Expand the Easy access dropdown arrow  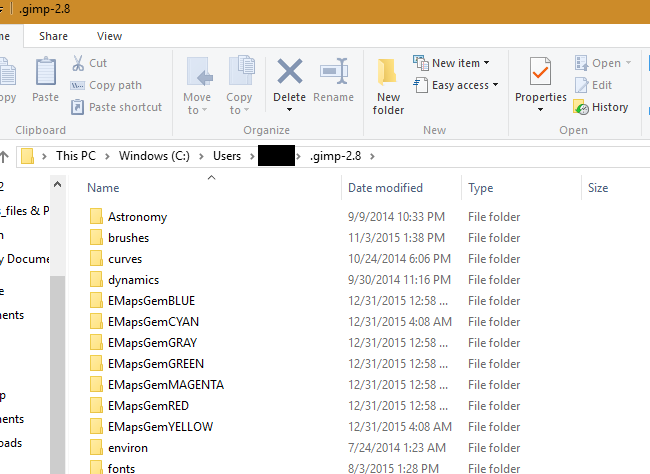[x=495, y=85]
